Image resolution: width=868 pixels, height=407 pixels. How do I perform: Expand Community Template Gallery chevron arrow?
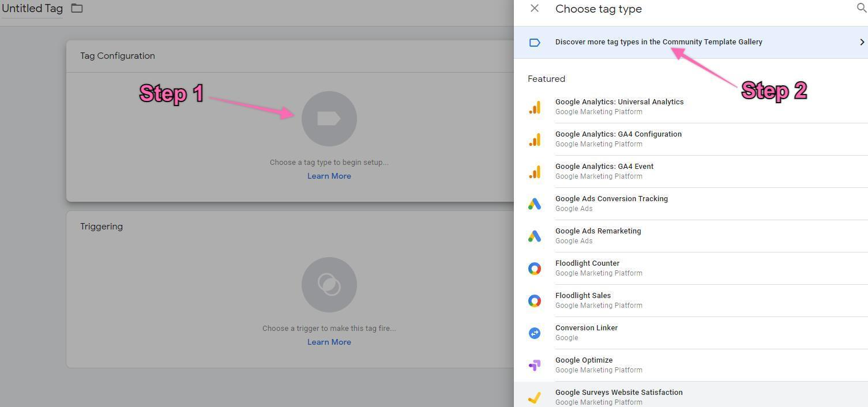[862, 42]
